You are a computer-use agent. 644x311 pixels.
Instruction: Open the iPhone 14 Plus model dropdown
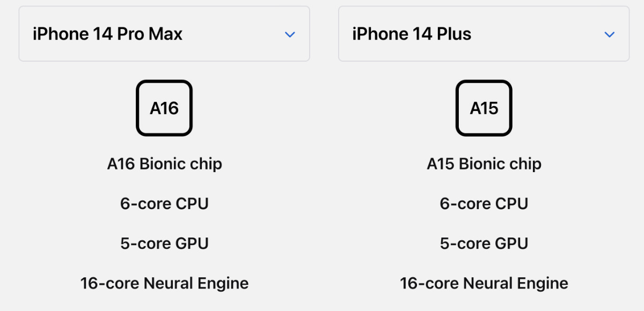tap(484, 34)
